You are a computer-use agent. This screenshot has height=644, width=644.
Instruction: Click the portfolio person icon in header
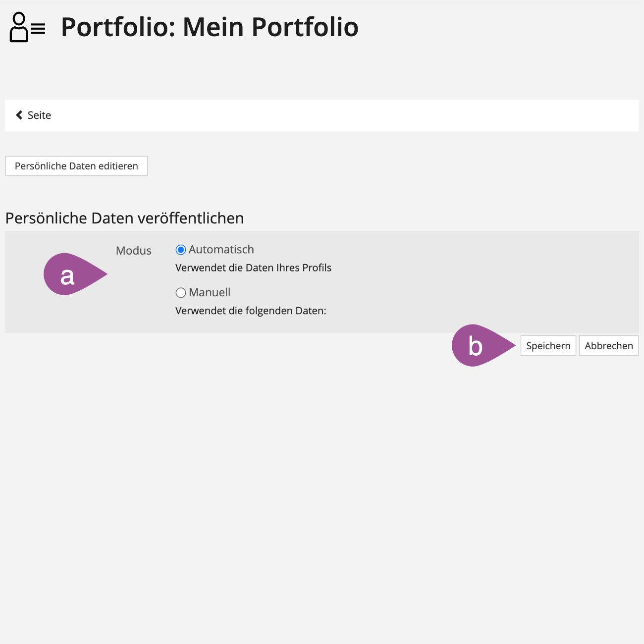pyautogui.click(x=27, y=28)
